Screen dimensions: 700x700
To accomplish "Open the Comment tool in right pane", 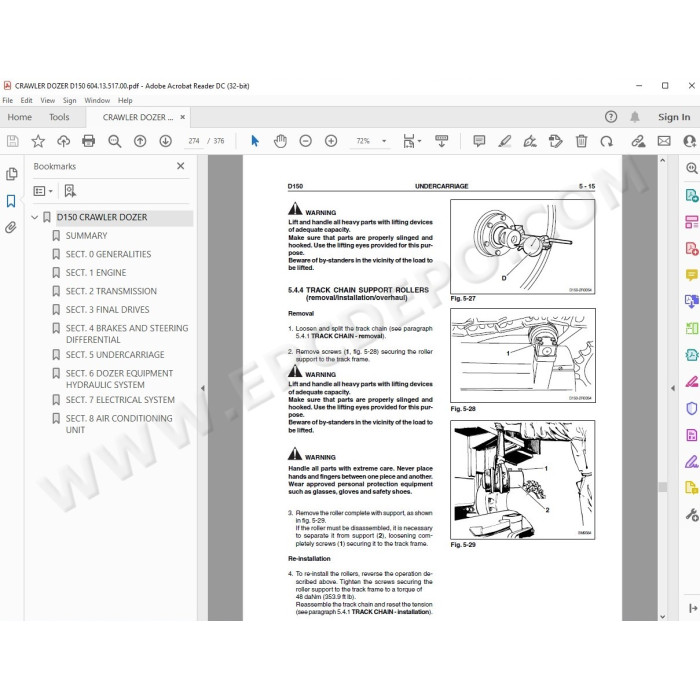I will click(692, 275).
